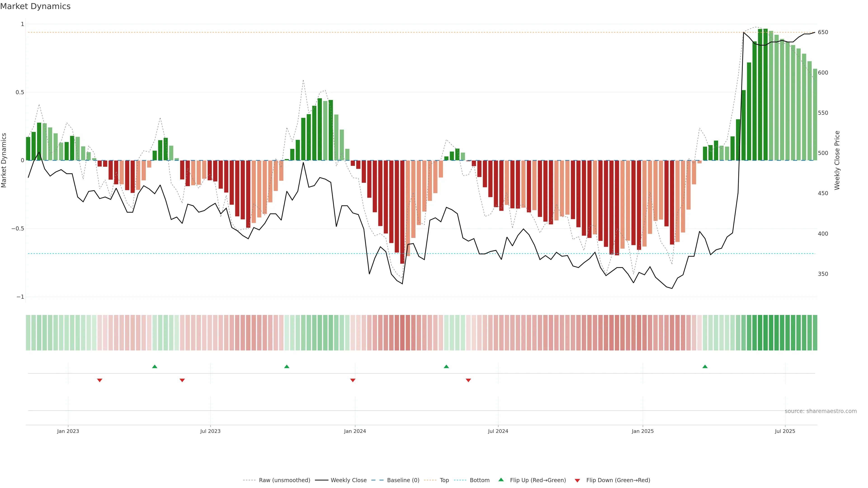Viewport: 868px width, 488px height.
Task: Click the last green flip-up triangle in 2025
Action: coord(705,366)
